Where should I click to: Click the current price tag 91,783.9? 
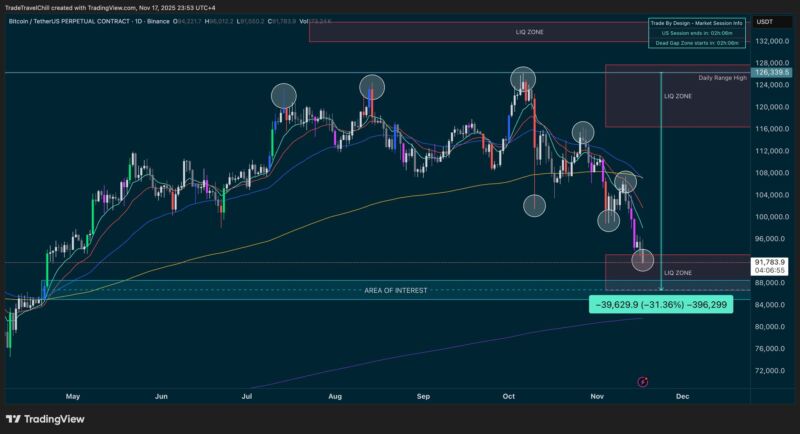770,262
